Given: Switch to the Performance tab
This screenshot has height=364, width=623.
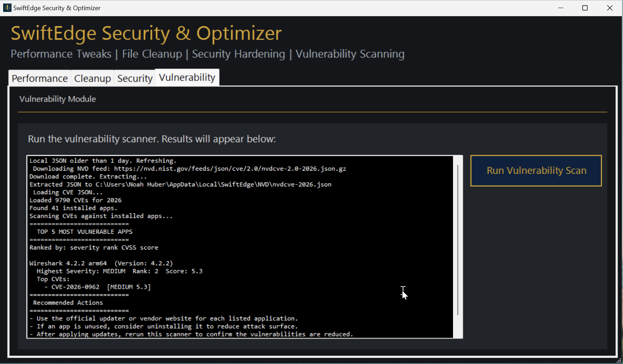Looking at the screenshot, I should (x=40, y=78).
